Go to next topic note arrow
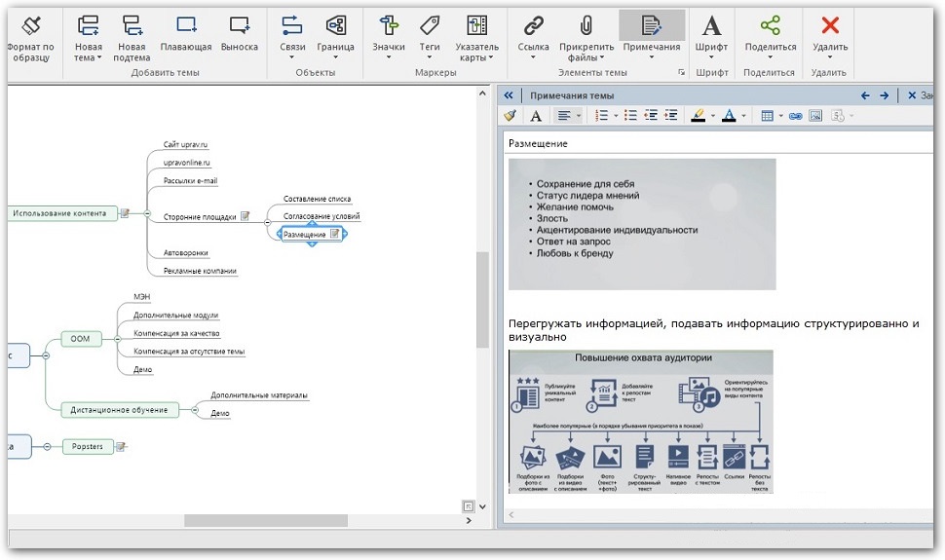This screenshot has width=945, height=560. 884,95
